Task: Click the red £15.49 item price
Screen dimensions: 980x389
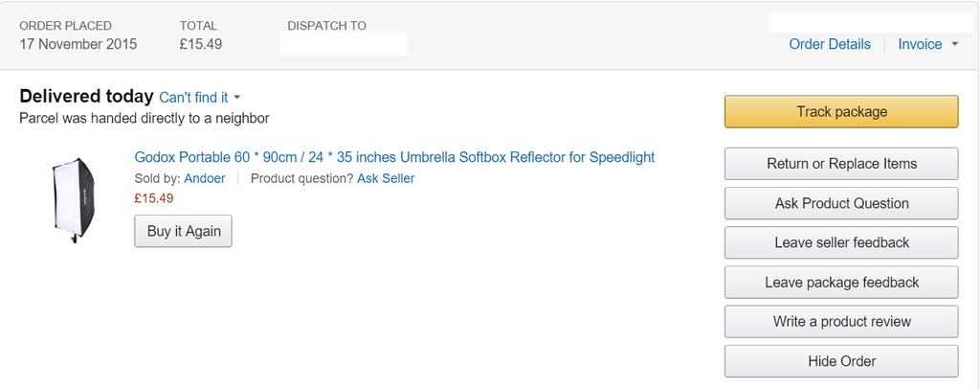Action: pyautogui.click(x=154, y=198)
